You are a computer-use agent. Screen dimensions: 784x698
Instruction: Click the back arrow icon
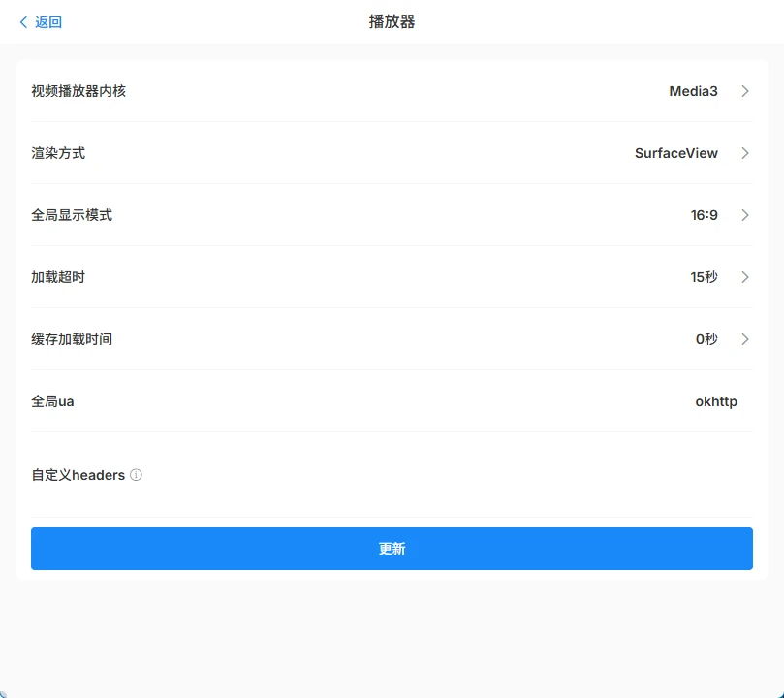[x=23, y=22]
